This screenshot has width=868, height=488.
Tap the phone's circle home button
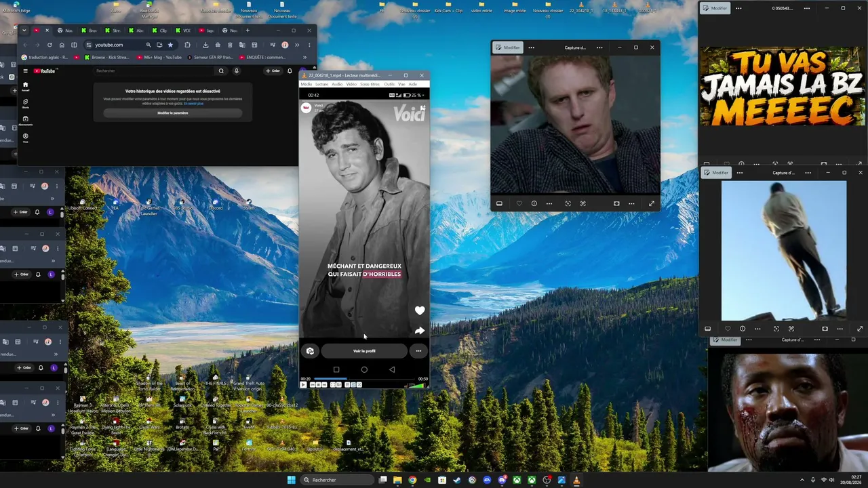click(x=364, y=370)
